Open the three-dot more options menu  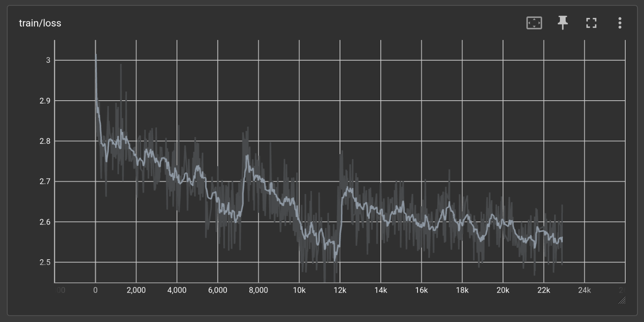[620, 23]
